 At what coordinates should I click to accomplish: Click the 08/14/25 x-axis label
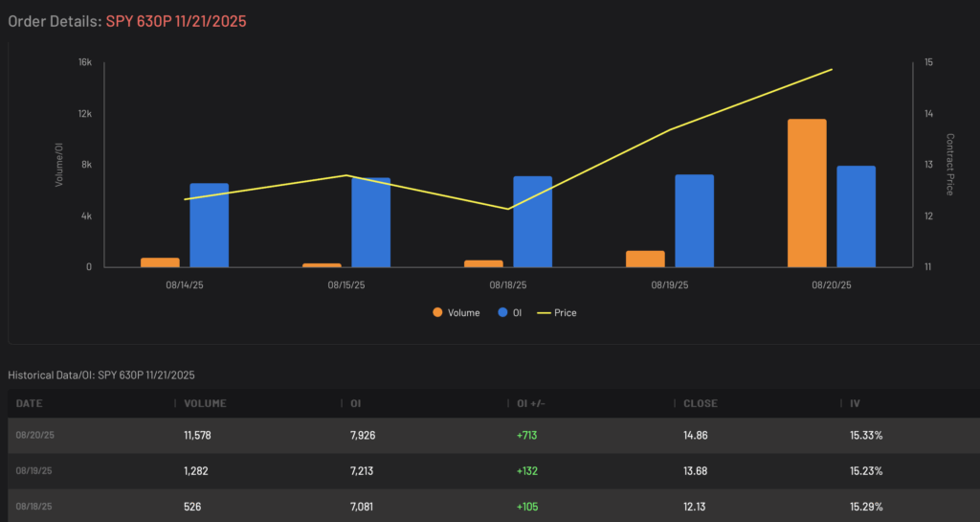coord(185,285)
